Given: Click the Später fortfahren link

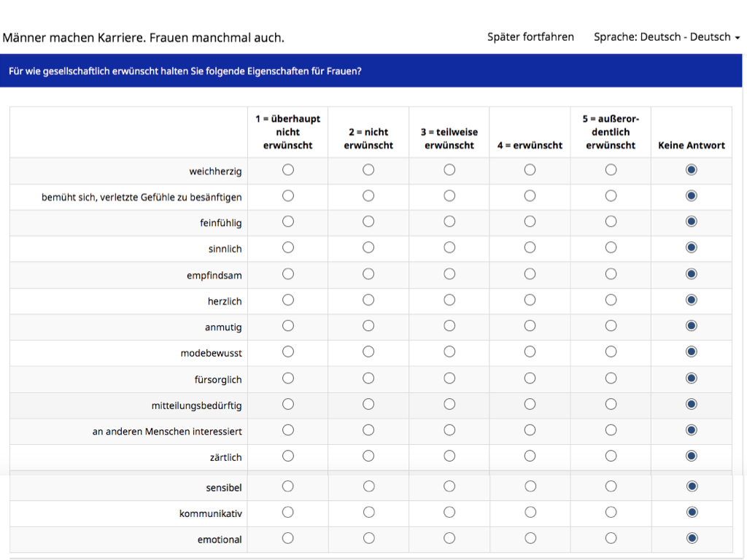Looking at the screenshot, I should point(530,37).
